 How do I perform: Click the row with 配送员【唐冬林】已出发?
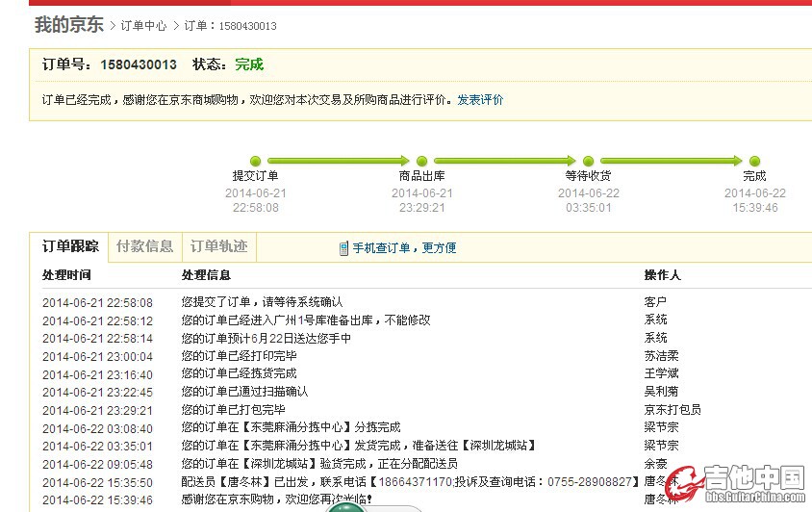coord(411,482)
